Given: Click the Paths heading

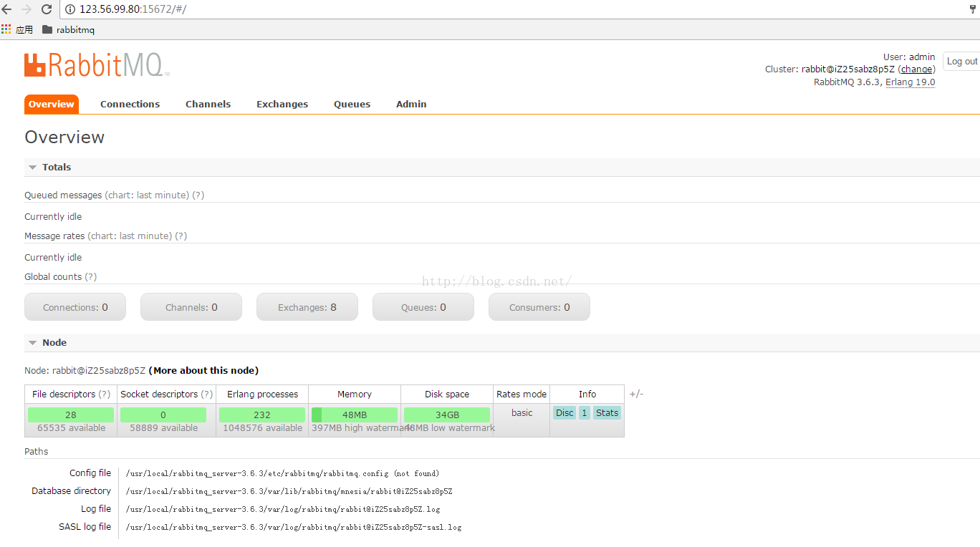Looking at the screenshot, I should point(37,451).
